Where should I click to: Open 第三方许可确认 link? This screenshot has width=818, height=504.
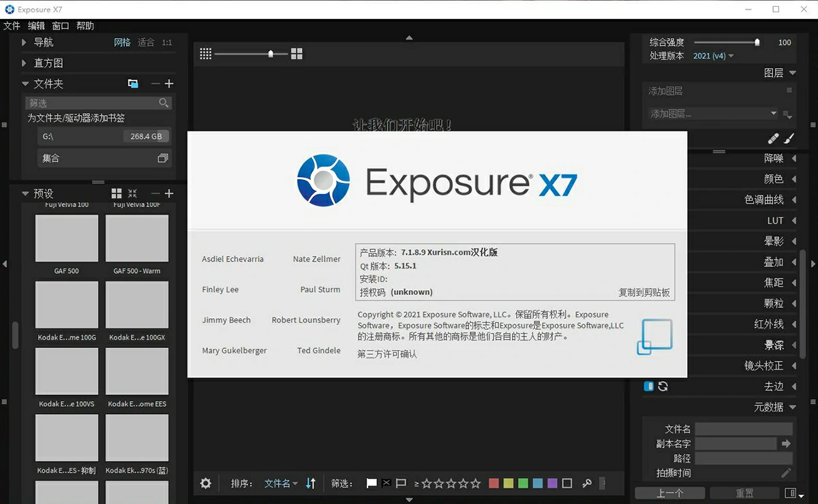[387, 354]
